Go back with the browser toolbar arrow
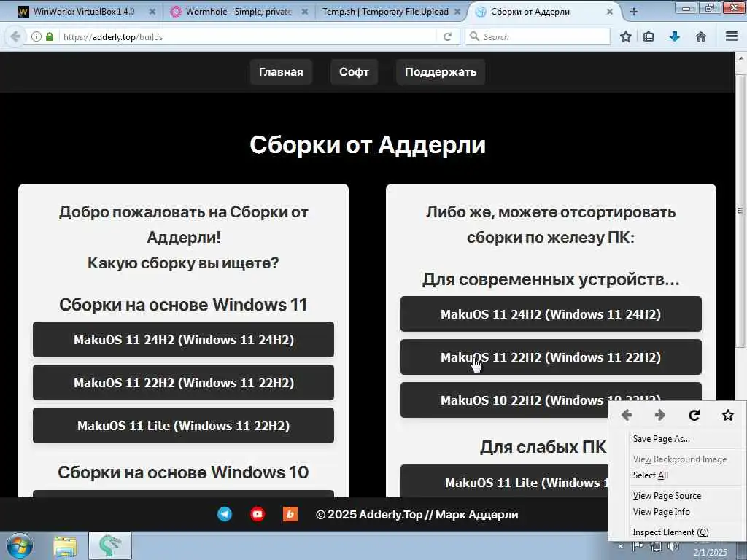747x560 pixels. [x=15, y=36]
